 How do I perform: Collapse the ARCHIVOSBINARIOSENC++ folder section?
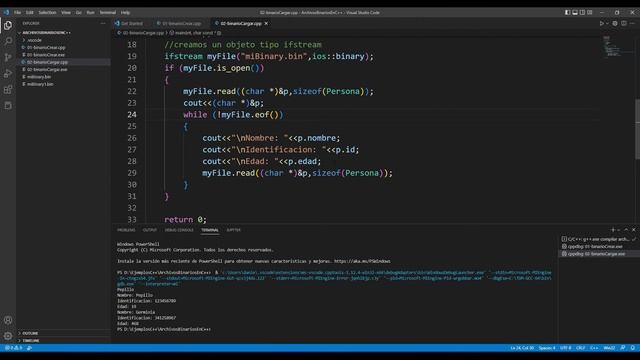[x=63, y=33]
